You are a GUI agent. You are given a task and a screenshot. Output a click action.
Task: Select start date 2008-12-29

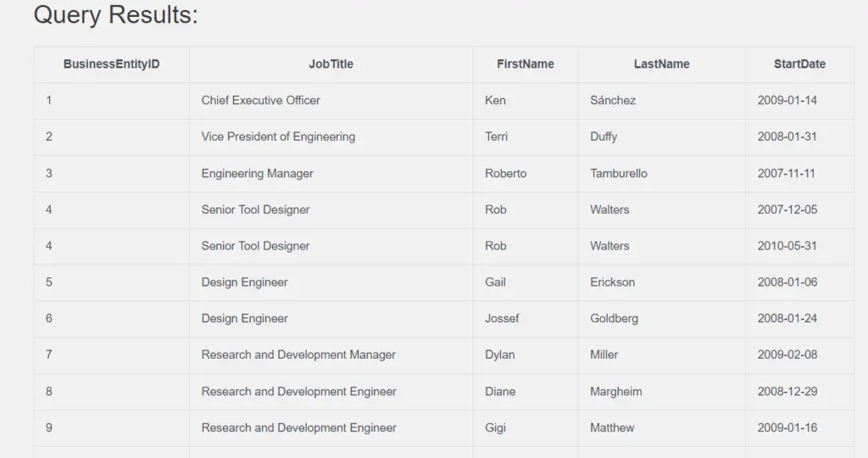[787, 392]
